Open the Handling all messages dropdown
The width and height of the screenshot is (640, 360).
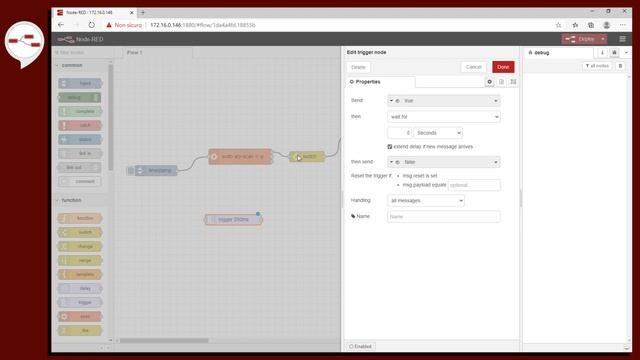pyautogui.click(x=426, y=200)
